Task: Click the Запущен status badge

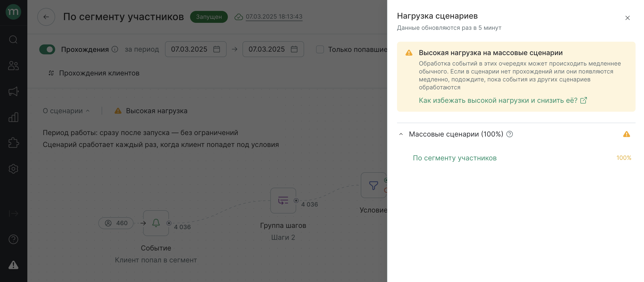Action: click(209, 17)
